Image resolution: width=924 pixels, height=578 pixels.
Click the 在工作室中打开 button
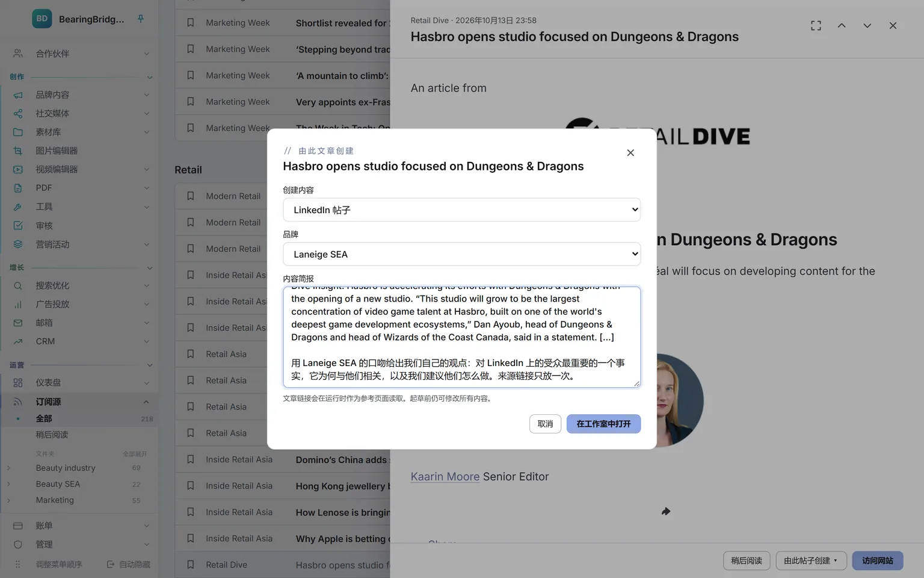(x=603, y=424)
